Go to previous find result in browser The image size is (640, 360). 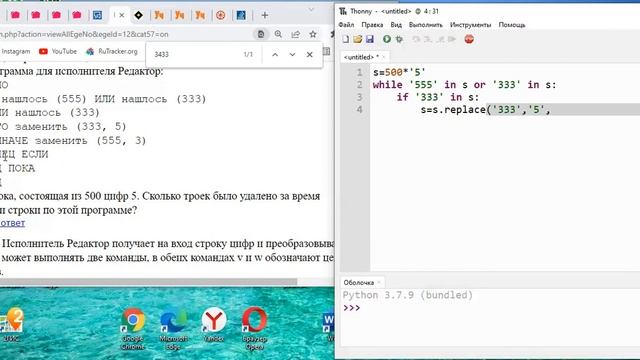275,54
